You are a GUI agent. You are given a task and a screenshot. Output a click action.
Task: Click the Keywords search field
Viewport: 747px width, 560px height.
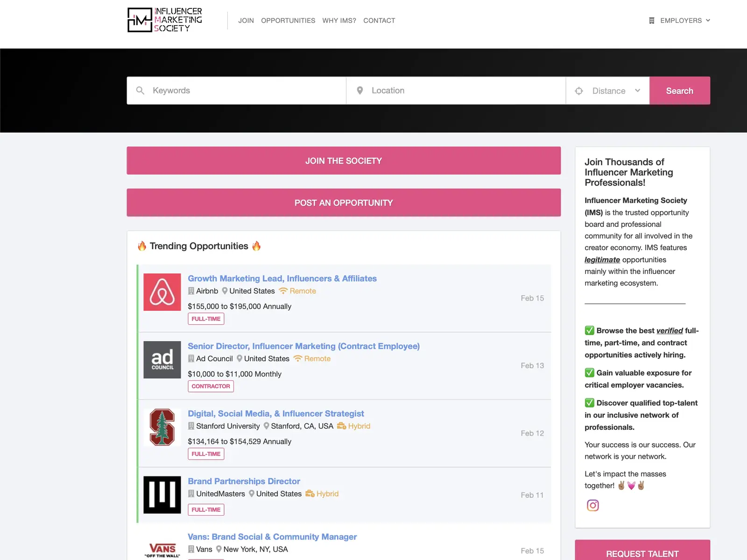236,91
